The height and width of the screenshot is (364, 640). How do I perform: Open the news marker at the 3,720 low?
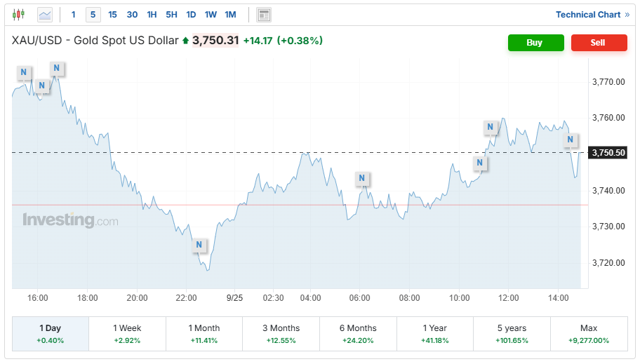[x=199, y=245]
